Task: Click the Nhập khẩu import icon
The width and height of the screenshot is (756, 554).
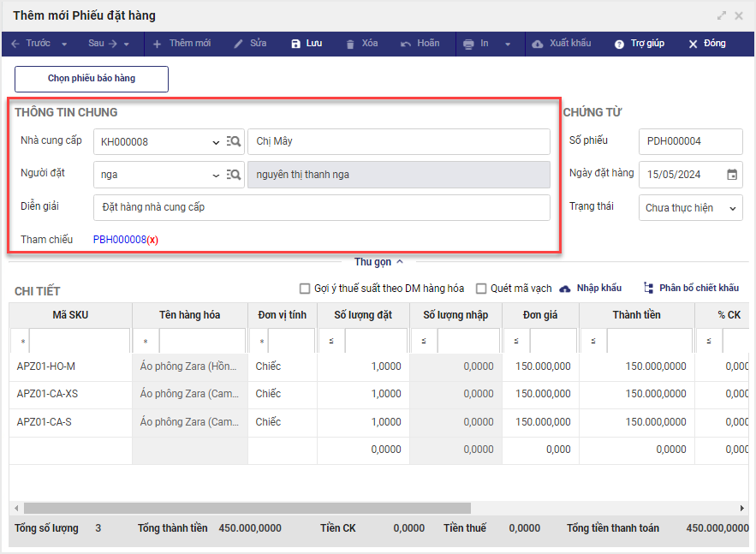Action: (565, 289)
